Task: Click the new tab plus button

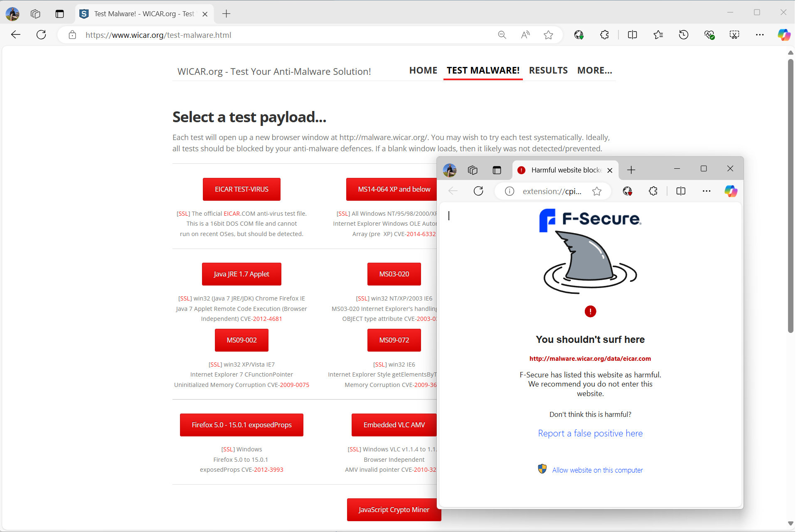Action: click(226, 13)
